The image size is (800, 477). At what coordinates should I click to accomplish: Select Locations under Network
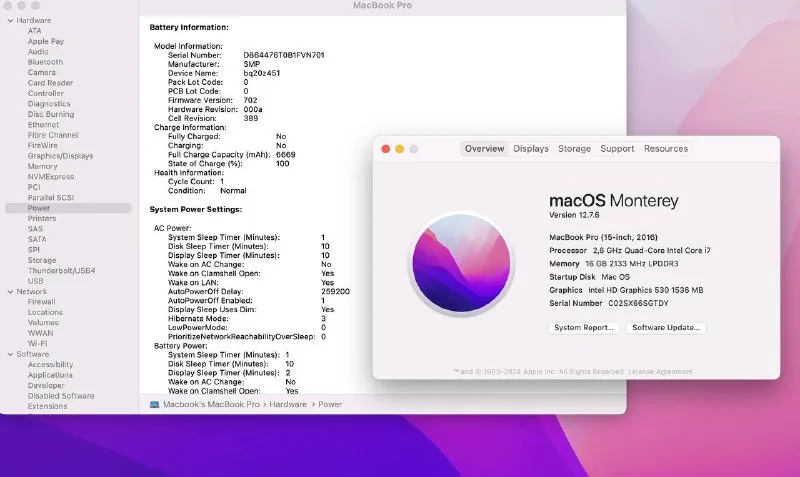[x=45, y=312]
